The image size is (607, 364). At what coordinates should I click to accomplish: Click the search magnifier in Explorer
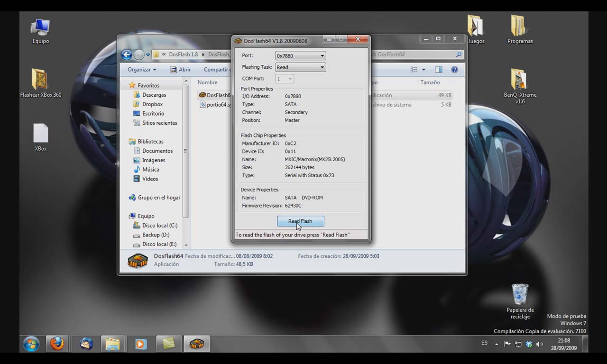point(459,55)
